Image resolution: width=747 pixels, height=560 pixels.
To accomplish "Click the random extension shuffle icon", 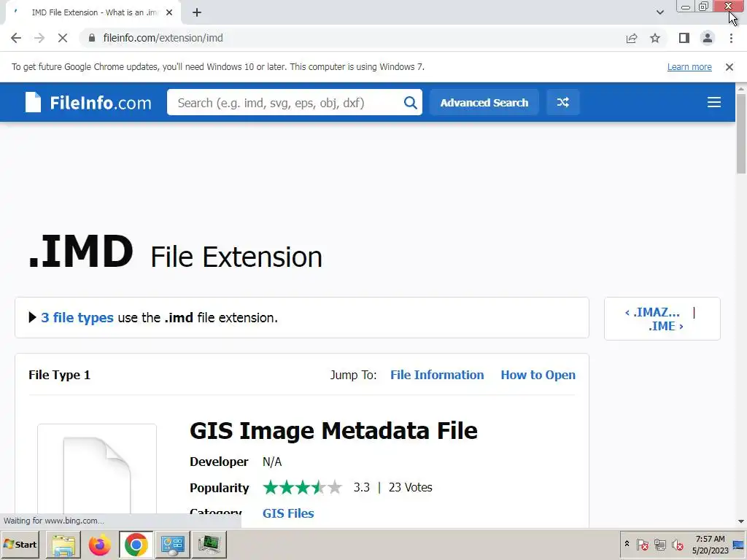I will point(562,102).
